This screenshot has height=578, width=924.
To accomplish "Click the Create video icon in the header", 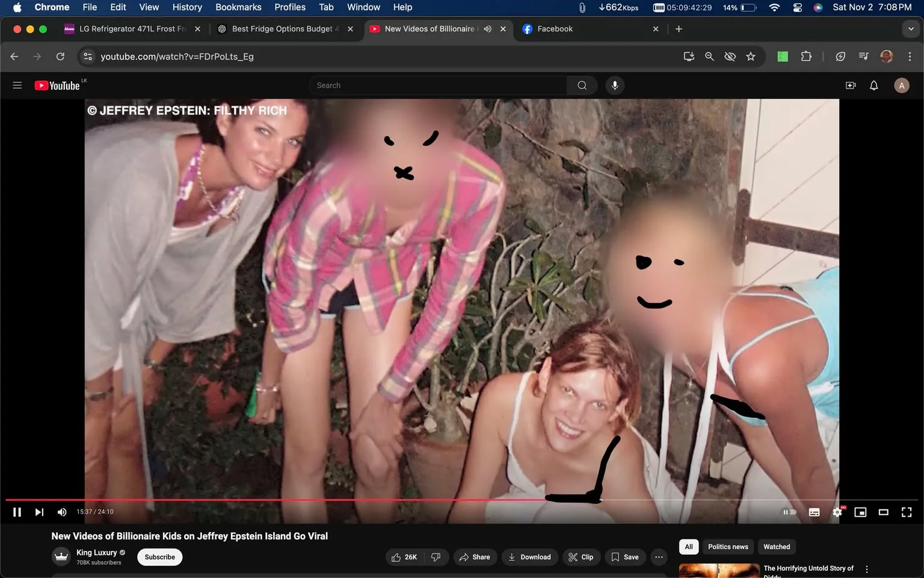I will click(850, 85).
